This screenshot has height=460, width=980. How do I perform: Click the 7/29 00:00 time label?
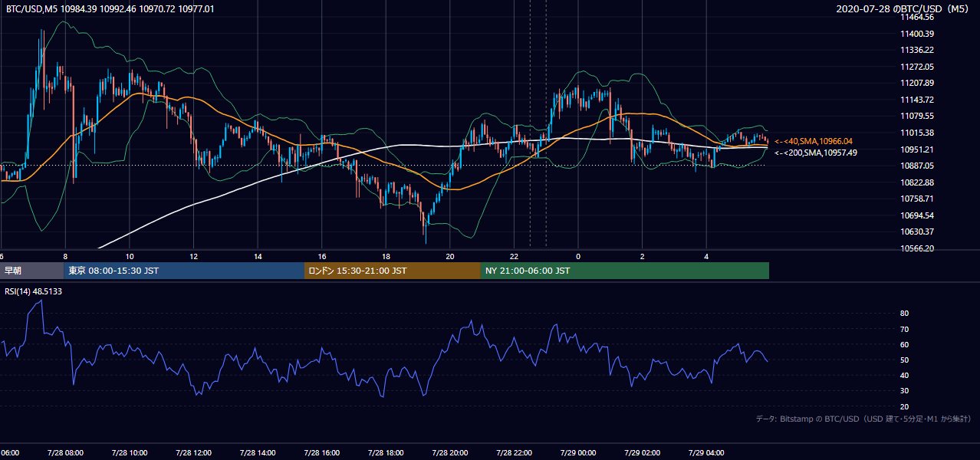pyautogui.click(x=577, y=453)
